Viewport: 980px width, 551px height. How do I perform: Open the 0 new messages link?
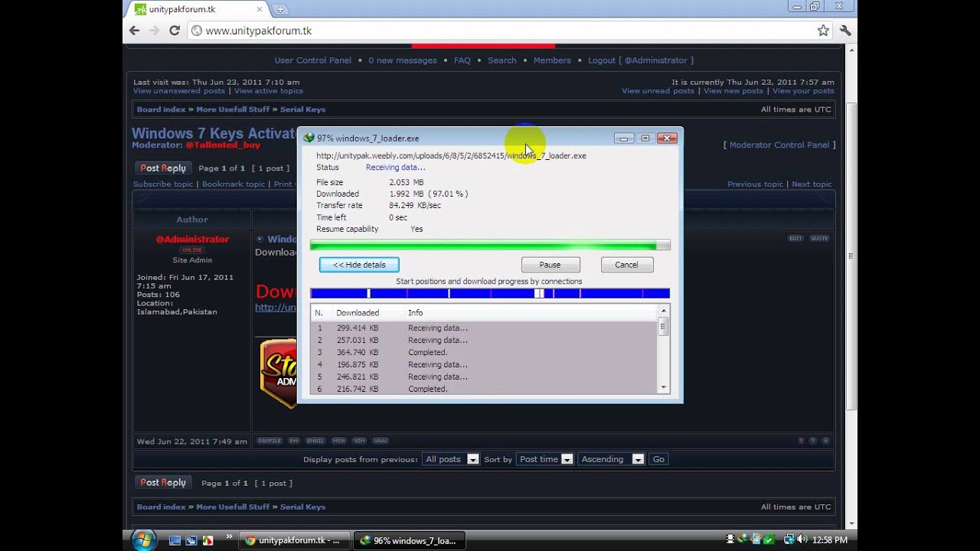click(402, 60)
